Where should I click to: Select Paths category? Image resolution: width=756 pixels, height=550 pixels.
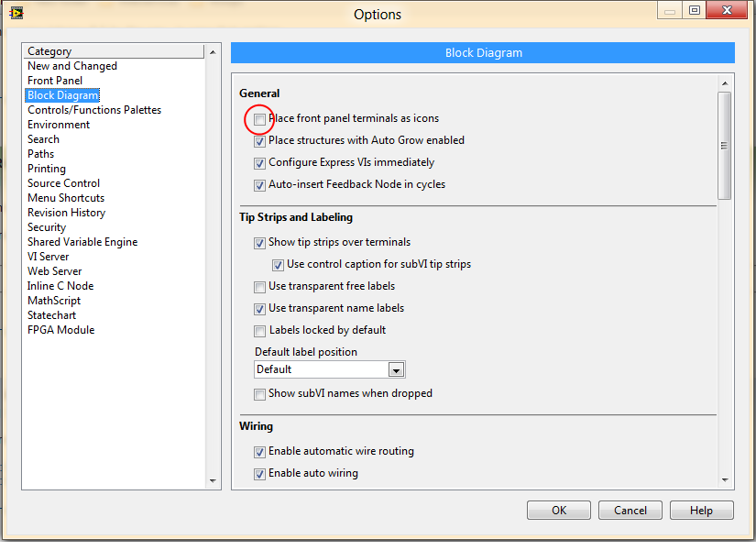(x=41, y=154)
